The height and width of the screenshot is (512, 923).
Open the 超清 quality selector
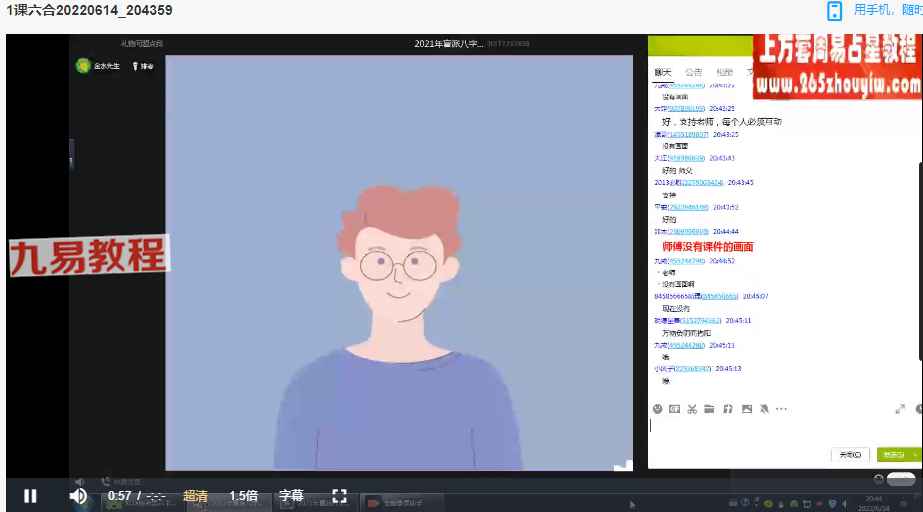196,495
